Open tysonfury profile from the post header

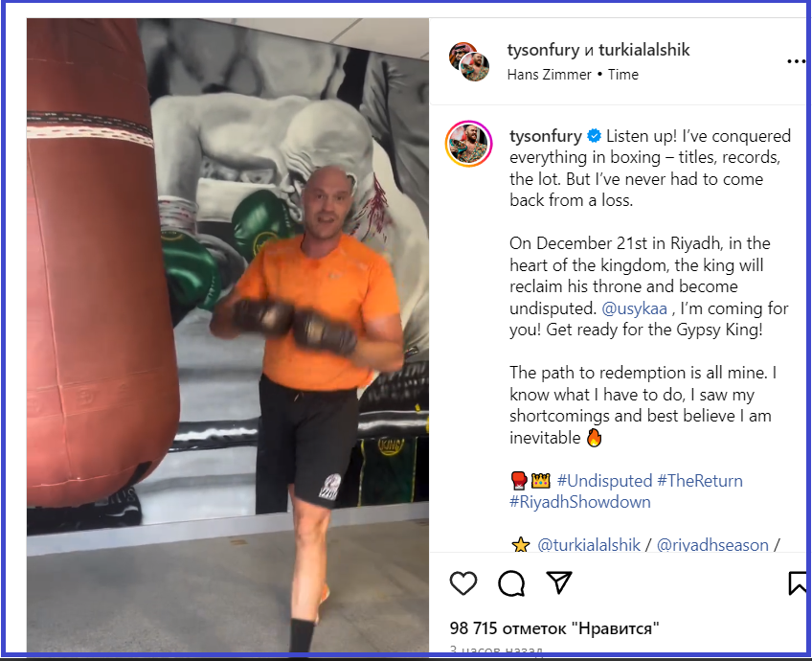click(543, 50)
